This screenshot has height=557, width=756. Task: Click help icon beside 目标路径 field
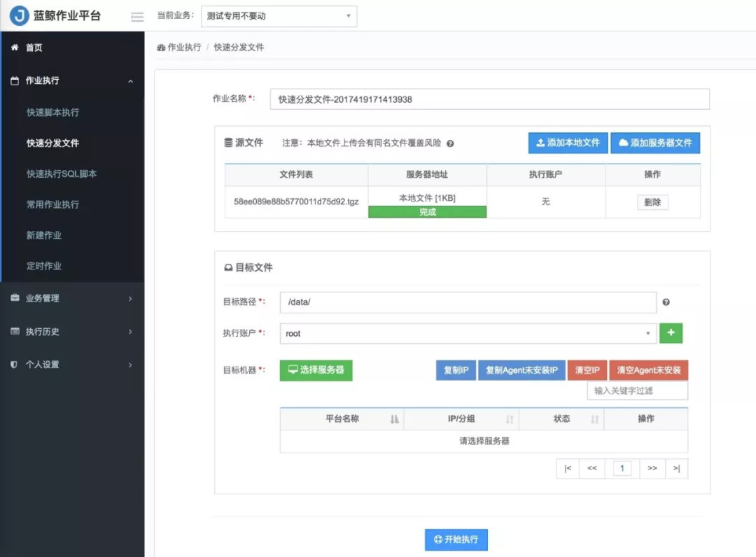(666, 302)
